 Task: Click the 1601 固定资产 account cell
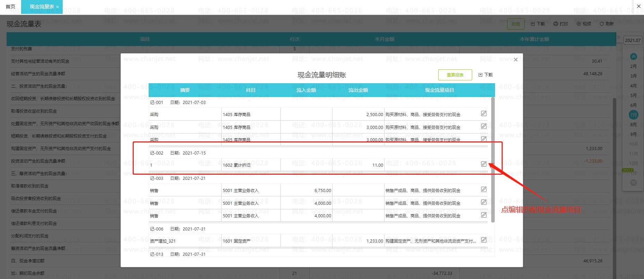pyautogui.click(x=251, y=241)
